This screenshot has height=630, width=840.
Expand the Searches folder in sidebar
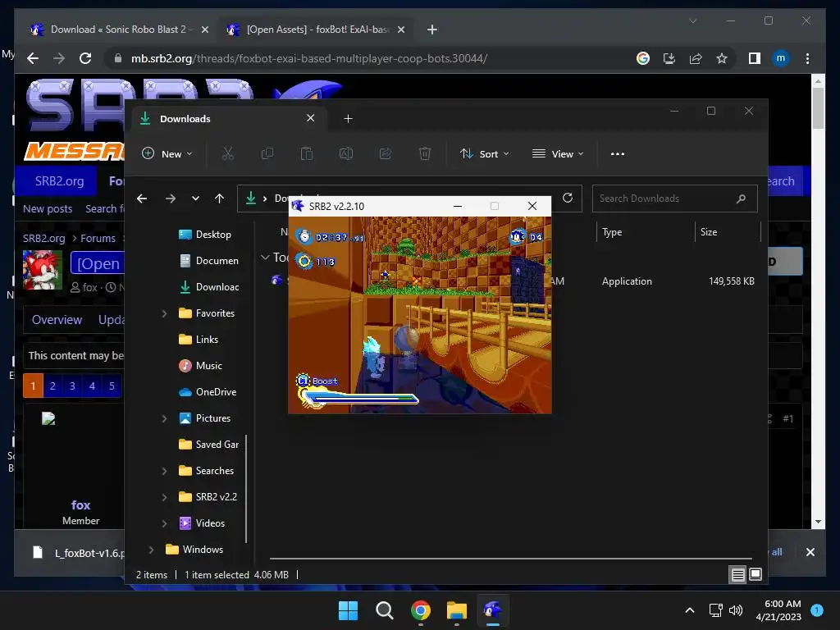164,471
